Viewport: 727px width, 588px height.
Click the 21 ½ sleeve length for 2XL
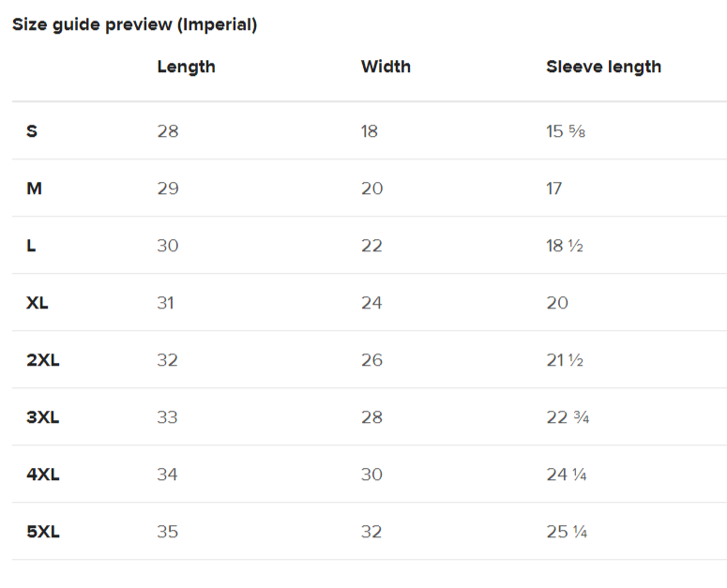point(565,360)
